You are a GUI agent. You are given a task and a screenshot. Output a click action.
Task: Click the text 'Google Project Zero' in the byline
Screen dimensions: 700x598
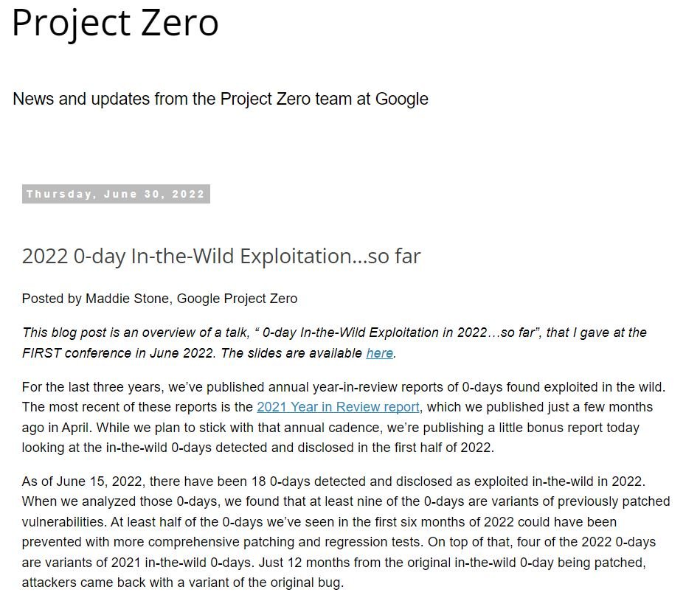(x=237, y=299)
